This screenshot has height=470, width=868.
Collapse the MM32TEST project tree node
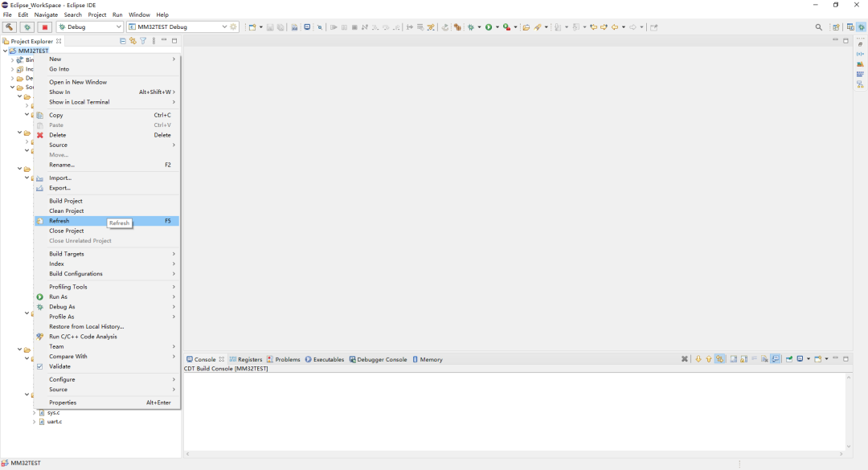pos(5,51)
